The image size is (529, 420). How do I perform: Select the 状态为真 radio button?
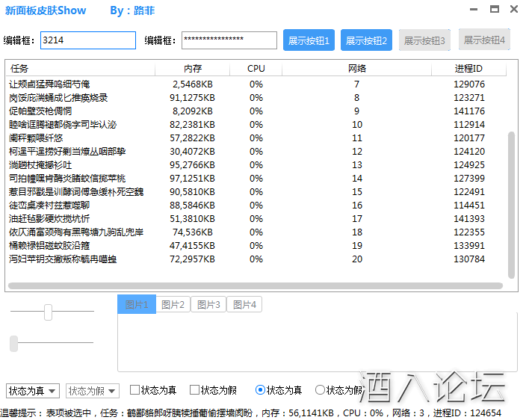pyautogui.click(x=260, y=389)
